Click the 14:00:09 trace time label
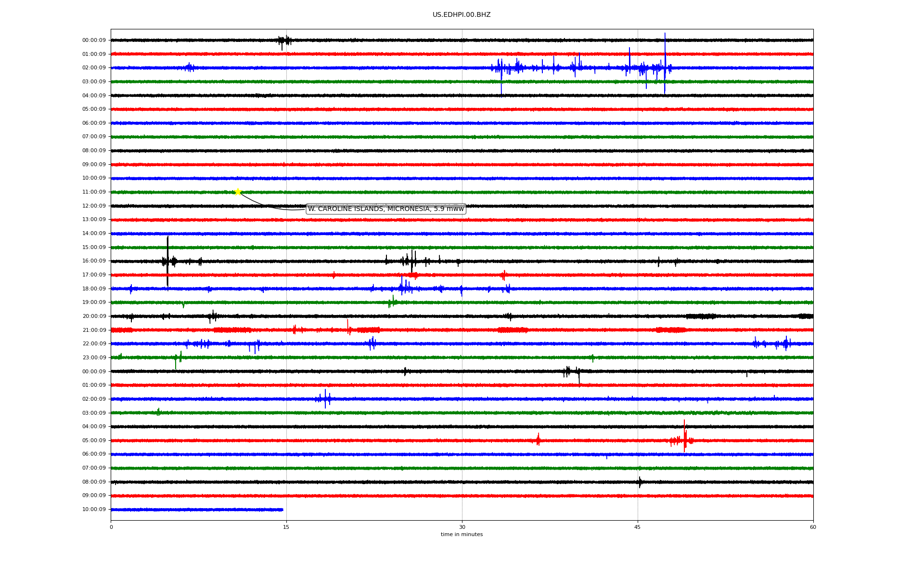924x578 pixels. 94,234
